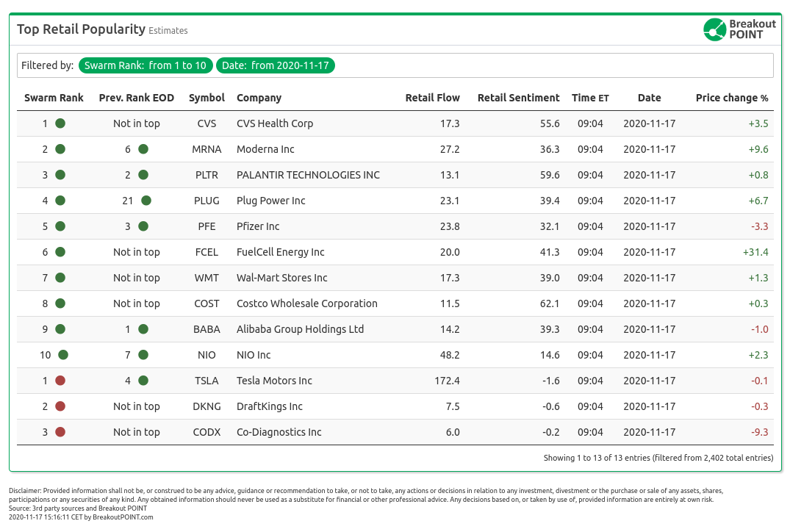
Task: Sort table by Swarm Rank column
Action: pos(54,98)
